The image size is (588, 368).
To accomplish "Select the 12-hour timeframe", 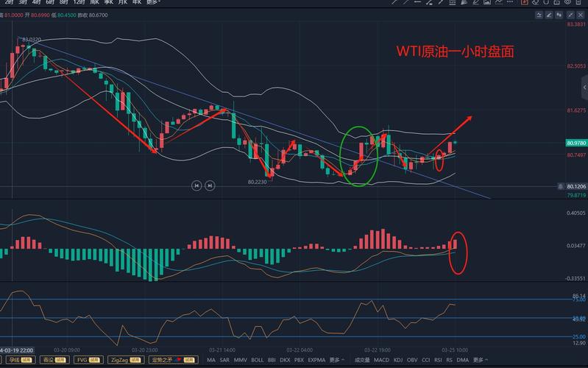I will pyautogui.click(x=79, y=2).
